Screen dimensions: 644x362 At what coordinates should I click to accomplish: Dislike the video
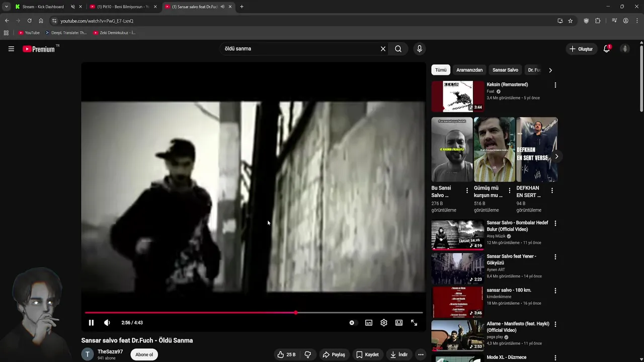(308, 354)
